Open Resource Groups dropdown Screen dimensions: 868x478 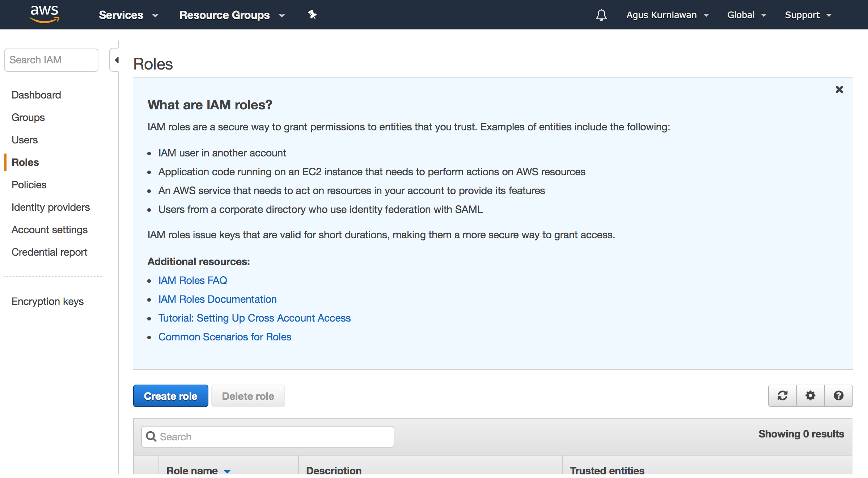coord(232,15)
